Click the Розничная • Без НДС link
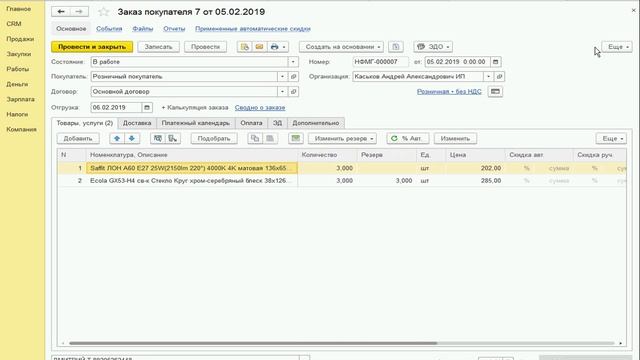 tap(449, 91)
